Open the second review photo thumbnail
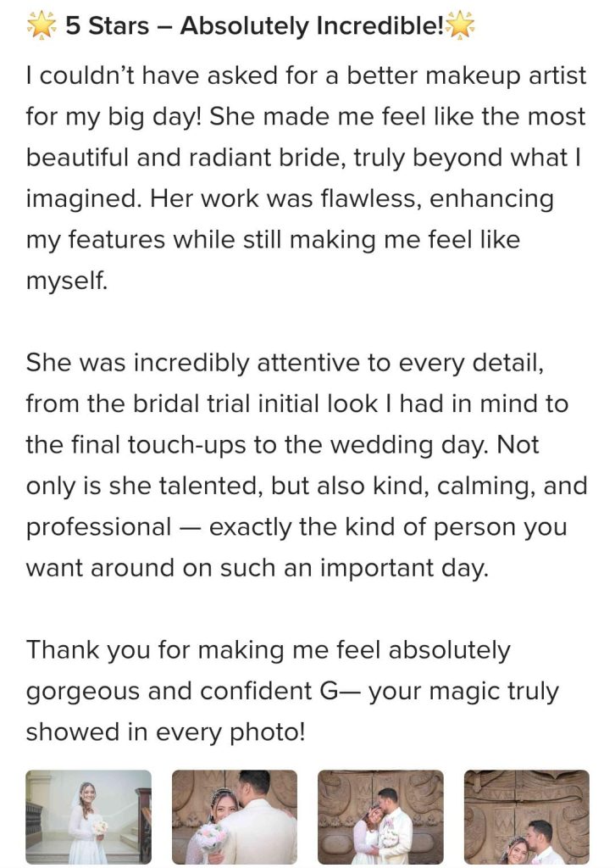This screenshot has height=868, width=615. 235,816
